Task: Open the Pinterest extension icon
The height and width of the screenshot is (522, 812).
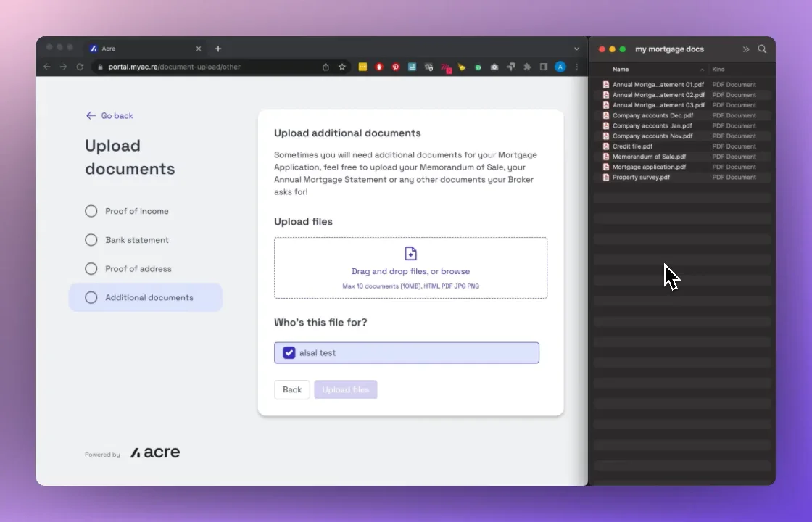Action: point(396,67)
